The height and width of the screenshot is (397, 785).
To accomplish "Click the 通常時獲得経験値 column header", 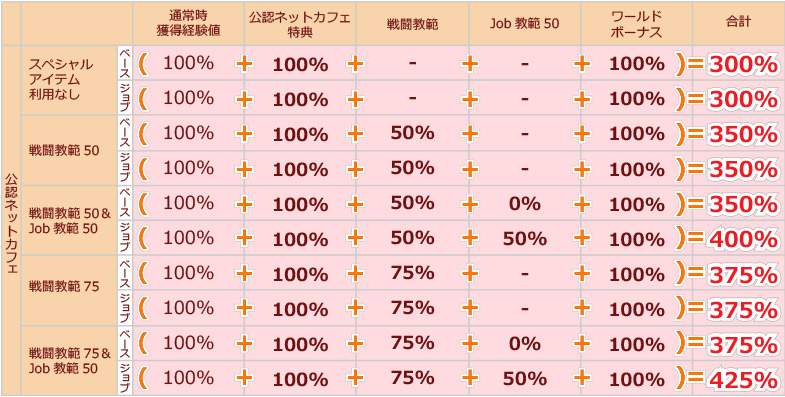I will [188, 23].
